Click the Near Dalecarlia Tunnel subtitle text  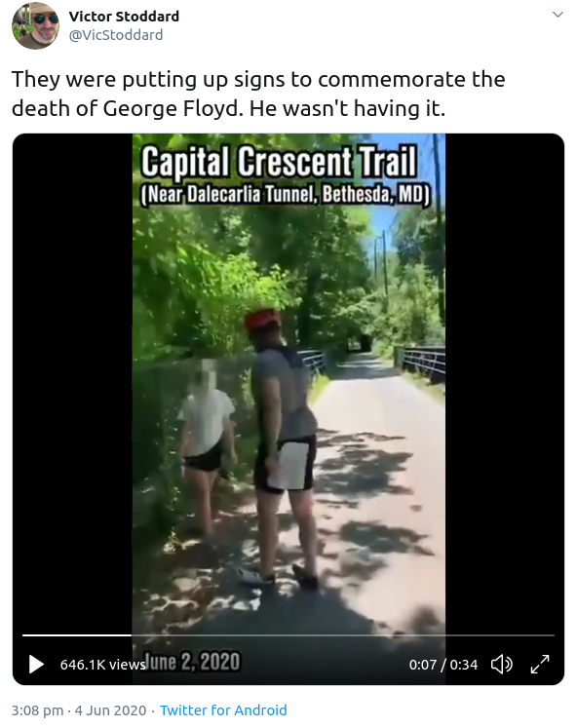[x=286, y=195]
